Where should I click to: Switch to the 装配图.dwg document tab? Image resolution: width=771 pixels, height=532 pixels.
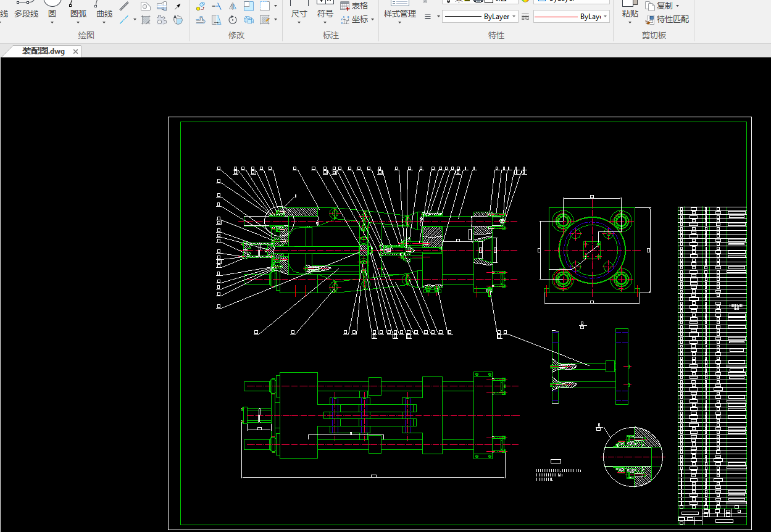pos(43,51)
